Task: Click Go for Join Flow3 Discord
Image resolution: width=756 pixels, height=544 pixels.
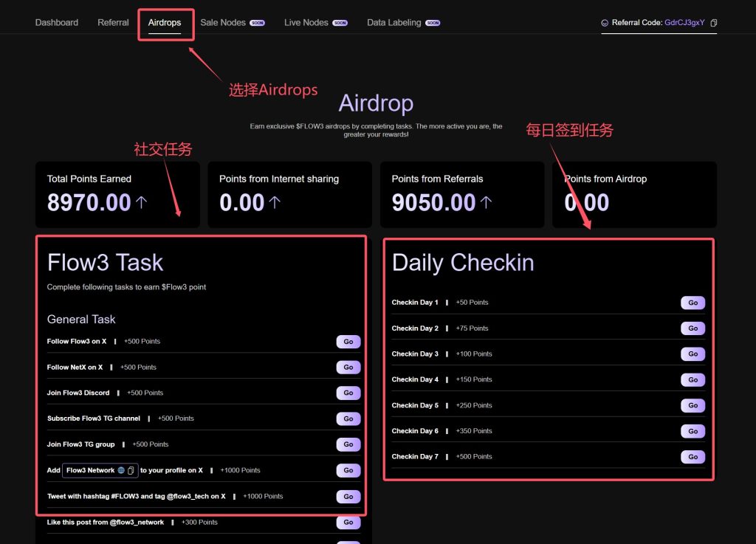Action: pyautogui.click(x=348, y=393)
